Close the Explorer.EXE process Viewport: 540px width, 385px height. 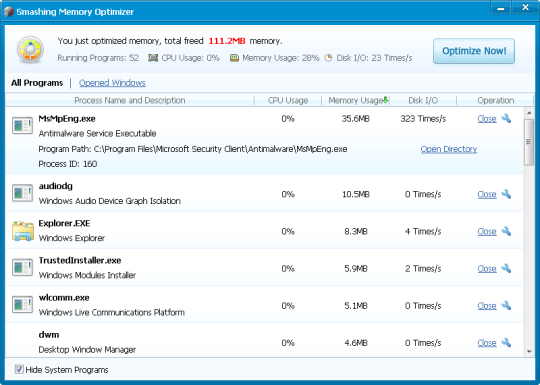[x=487, y=231]
